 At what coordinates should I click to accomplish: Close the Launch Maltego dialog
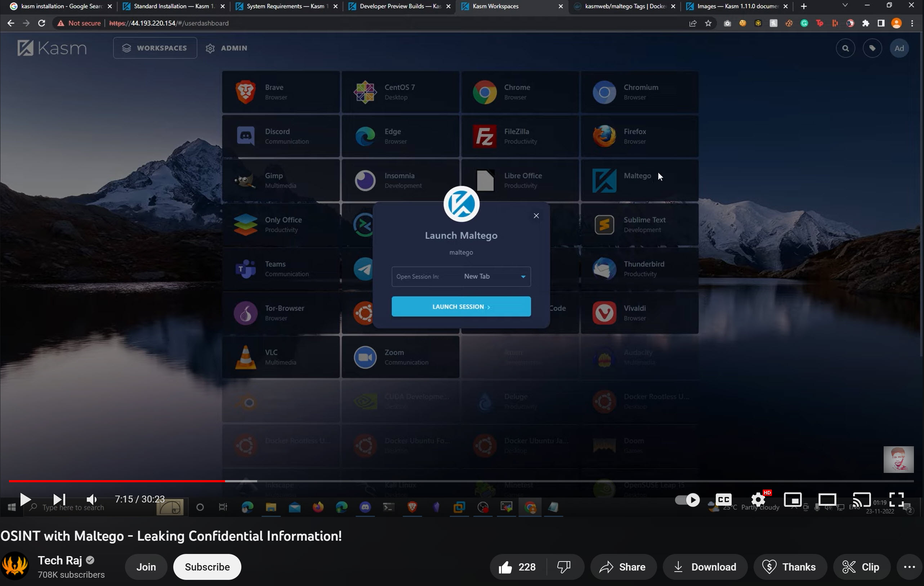click(536, 216)
